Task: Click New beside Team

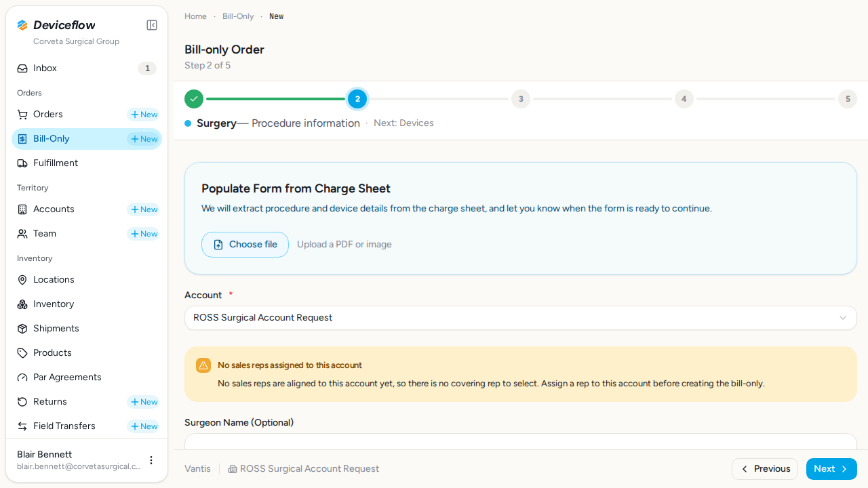Action: 144,234
